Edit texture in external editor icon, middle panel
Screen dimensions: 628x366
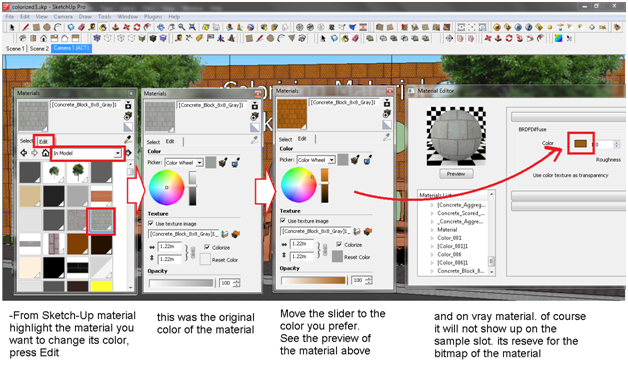(x=236, y=234)
